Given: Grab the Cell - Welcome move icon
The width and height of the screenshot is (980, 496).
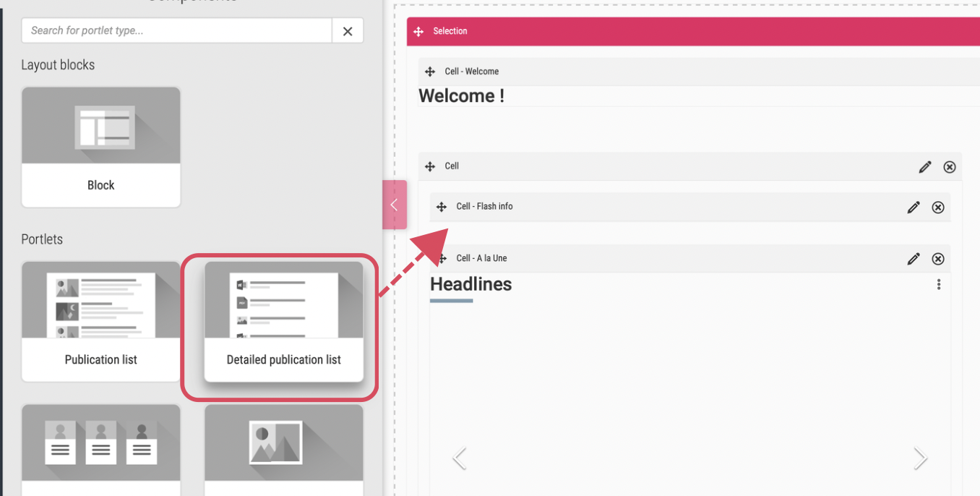Looking at the screenshot, I should pyautogui.click(x=430, y=72).
